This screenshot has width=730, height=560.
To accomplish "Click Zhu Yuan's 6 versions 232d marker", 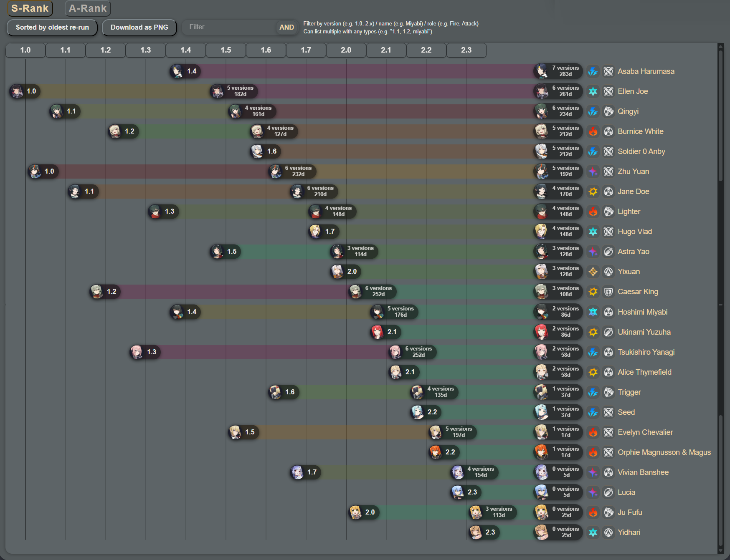I will coord(292,172).
